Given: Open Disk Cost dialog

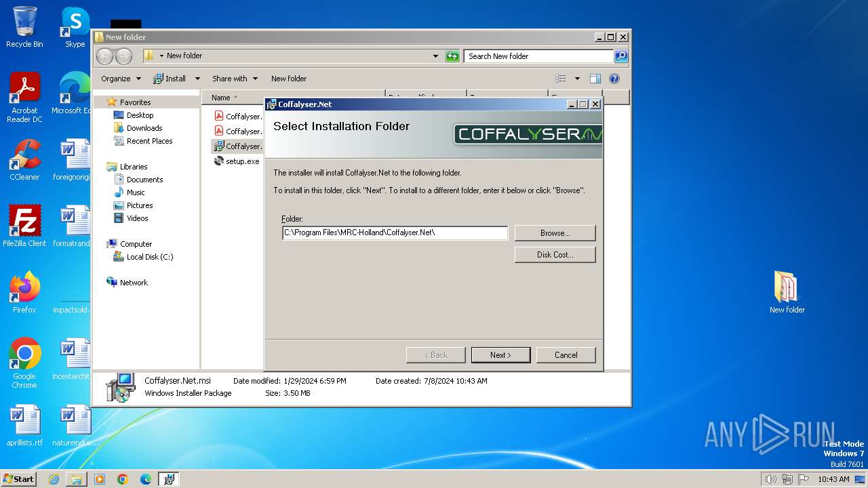Looking at the screenshot, I should pyautogui.click(x=555, y=255).
